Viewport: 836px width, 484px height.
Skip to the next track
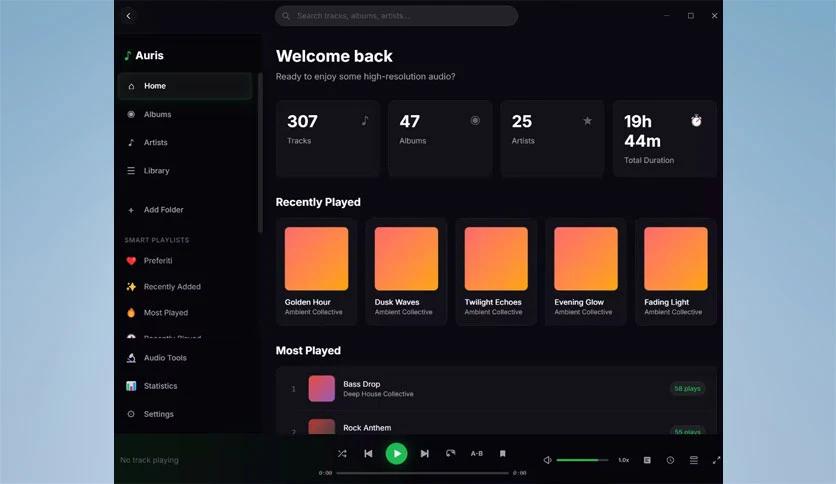click(424, 454)
